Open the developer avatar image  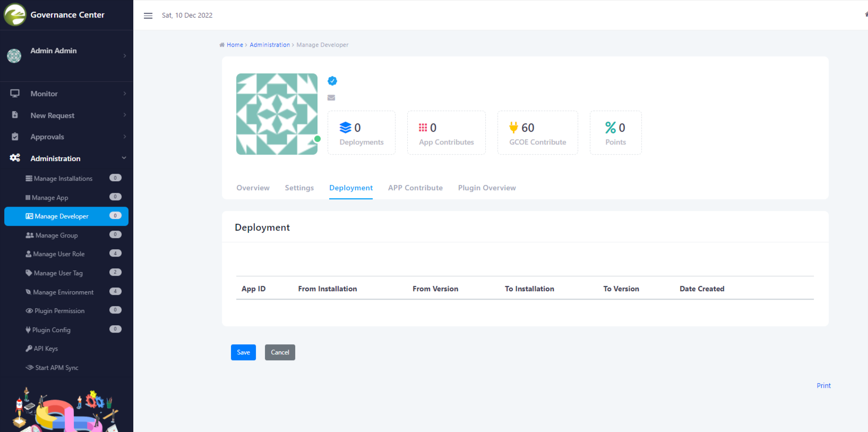click(x=277, y=114)
